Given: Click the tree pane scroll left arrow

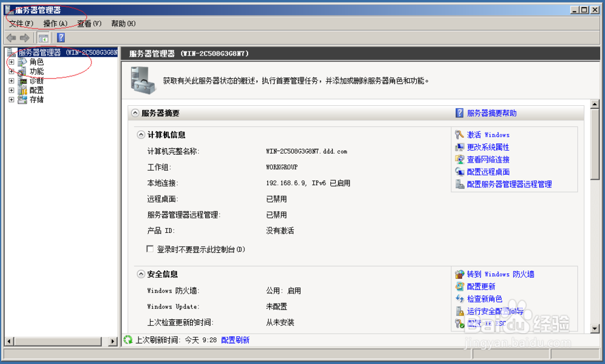Looking at the screenshot, I should tap(10, 341).
